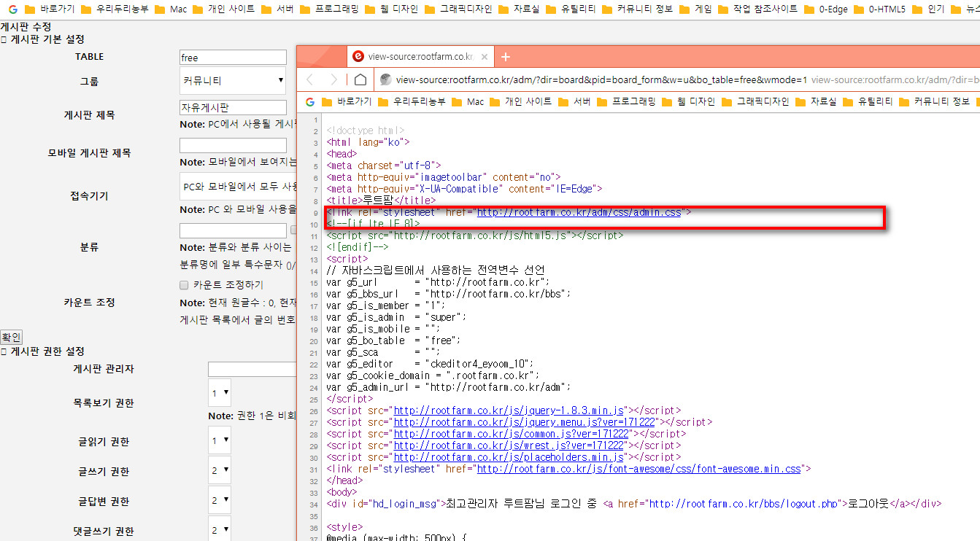
Task: Click the Google bookmark icon in the background window
Action: click(12, 9)
